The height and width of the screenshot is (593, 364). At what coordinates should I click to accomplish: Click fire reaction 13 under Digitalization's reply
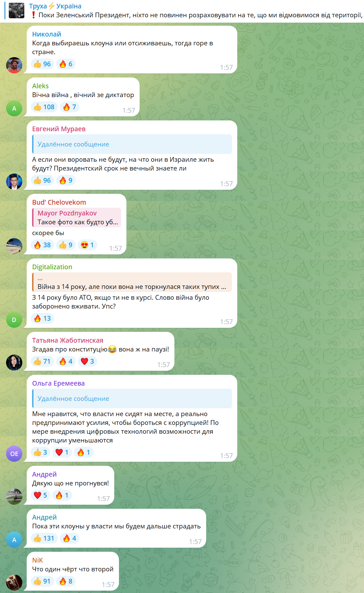[42, 318]
